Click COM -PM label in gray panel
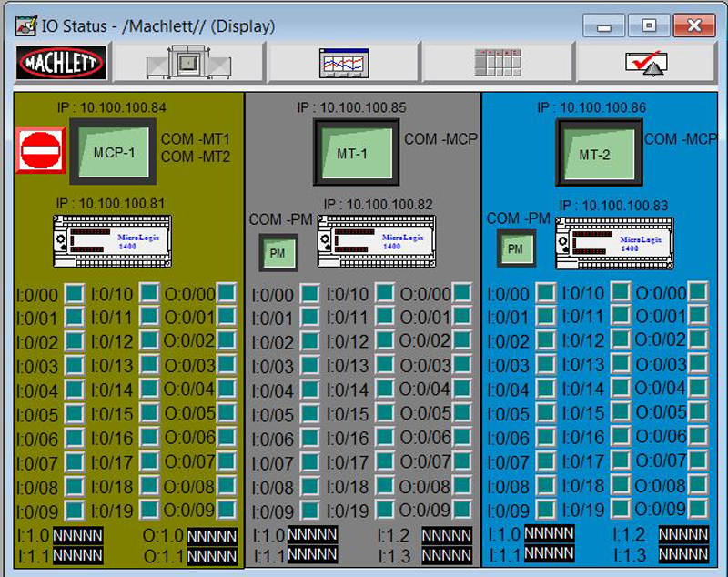This screenshot has height=577, width=728. tap(280, 219)
